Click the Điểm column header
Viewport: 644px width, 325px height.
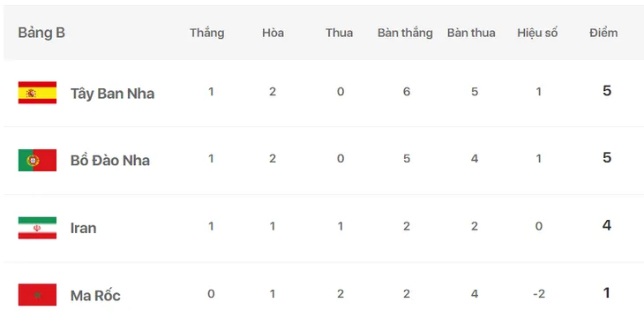click(603, 33)
